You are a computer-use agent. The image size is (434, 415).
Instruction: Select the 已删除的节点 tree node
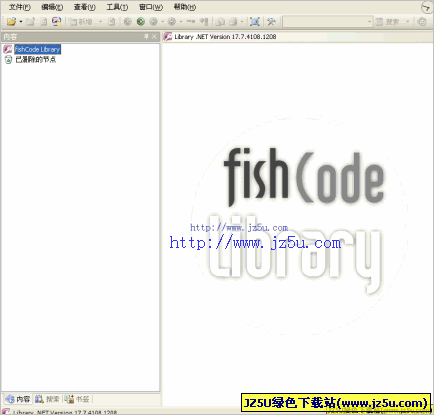pos(36,60)
